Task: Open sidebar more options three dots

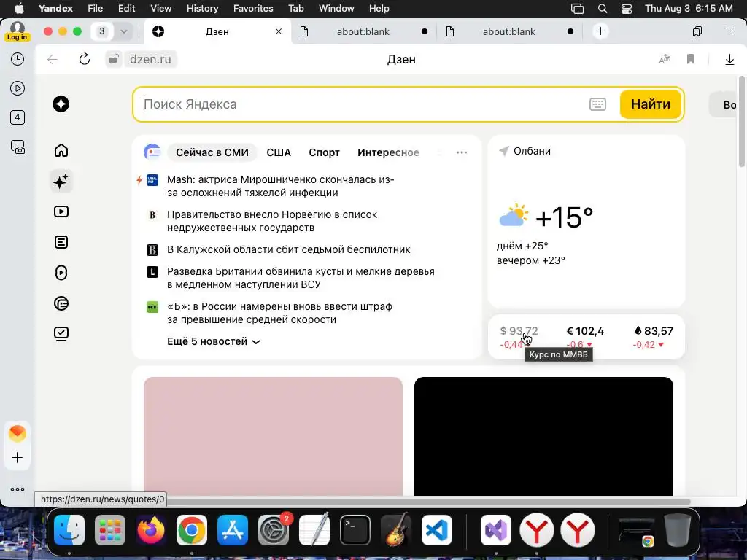Action: tap(18, 489)
